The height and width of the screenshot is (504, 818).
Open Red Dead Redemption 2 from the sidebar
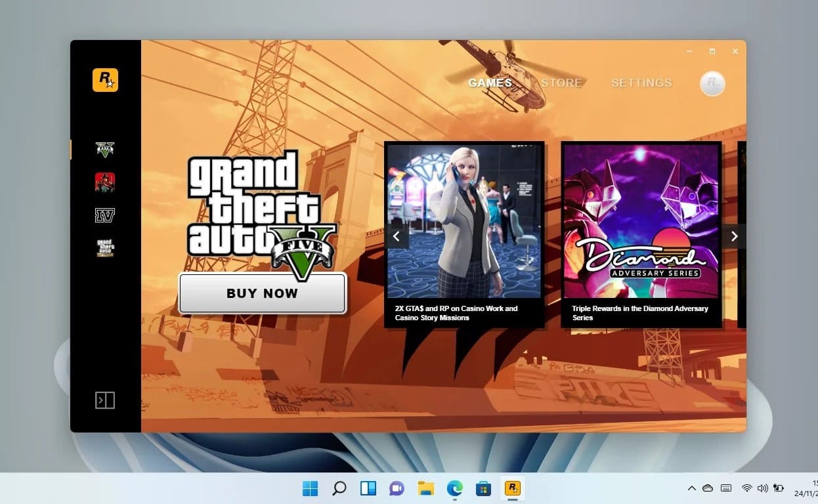tap(105, 182)
